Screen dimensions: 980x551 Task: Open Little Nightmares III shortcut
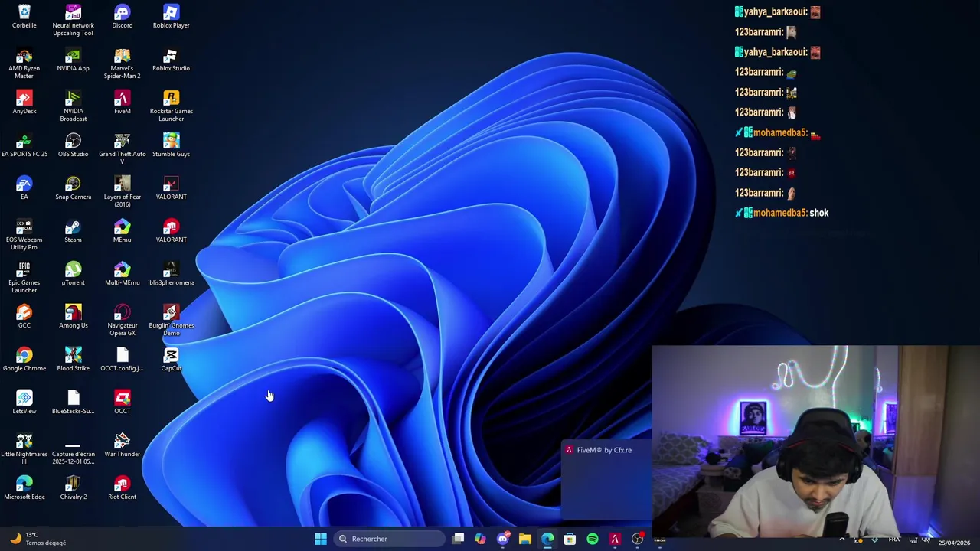coord(24,449)
